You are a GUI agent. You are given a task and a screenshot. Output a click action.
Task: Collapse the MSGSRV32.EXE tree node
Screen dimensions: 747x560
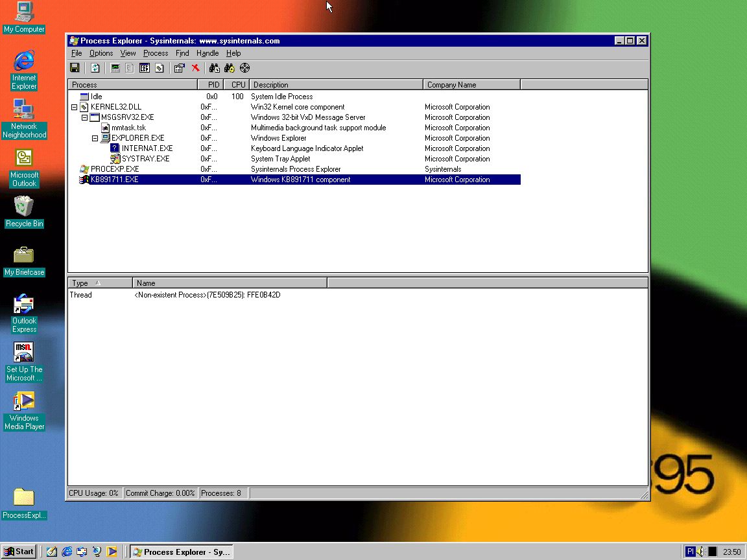click(84, 117)
